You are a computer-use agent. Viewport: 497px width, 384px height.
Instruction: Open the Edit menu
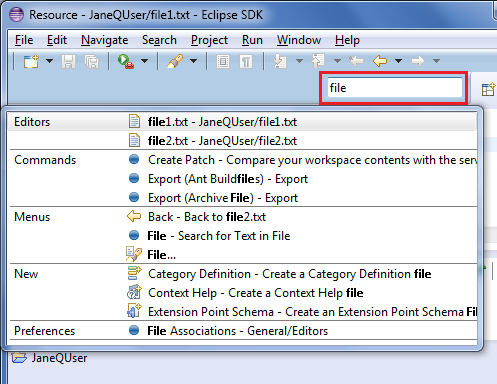[x=57, y=40]
